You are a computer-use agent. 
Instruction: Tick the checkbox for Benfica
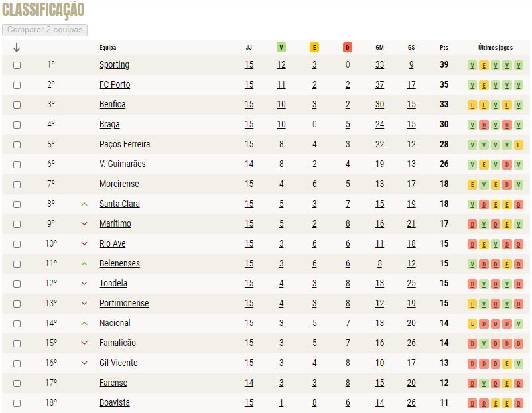click(x=17, y=105)
